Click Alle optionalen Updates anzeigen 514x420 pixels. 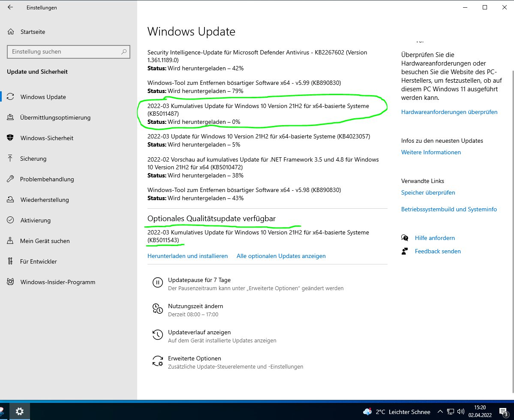coord(281,256)
